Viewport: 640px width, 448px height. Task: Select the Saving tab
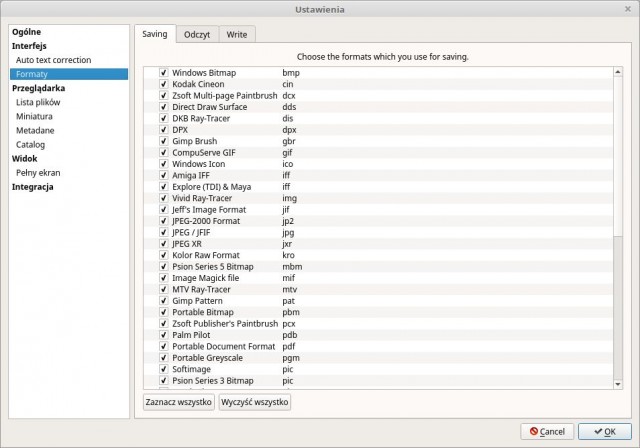pyautogui.click(x=155, y=34)
